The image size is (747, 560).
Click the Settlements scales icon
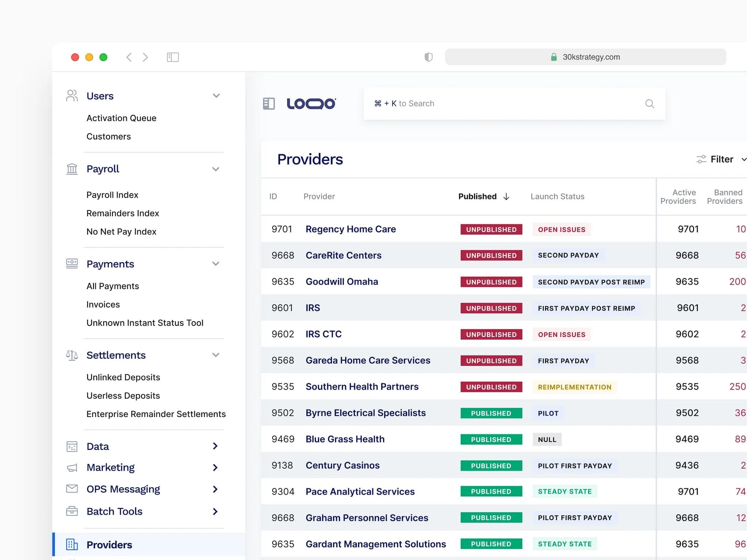(72, 355)
